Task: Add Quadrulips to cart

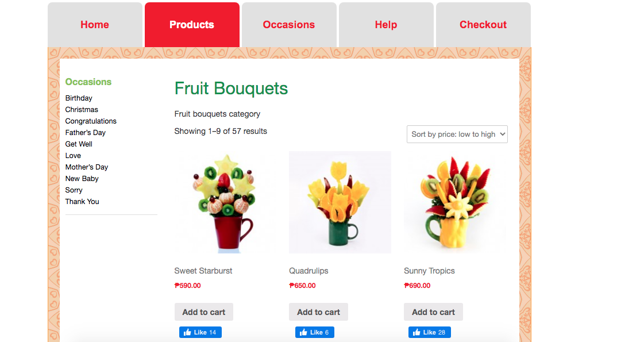Action: (318, 312)
